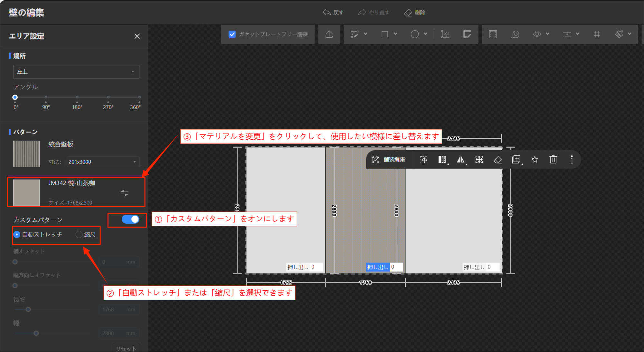
Task: Click the fit-to-area arrows icon
Action: click(479, 159)
